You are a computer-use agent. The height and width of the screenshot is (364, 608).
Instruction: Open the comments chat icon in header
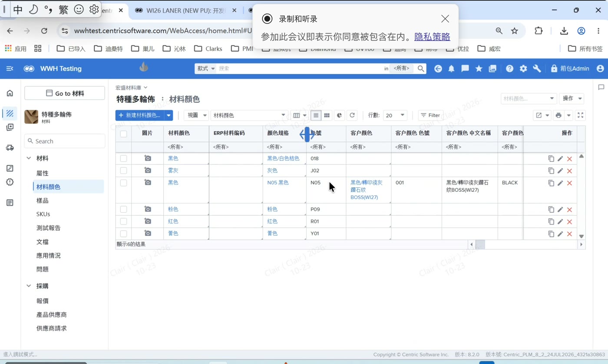pyautogui.click(x=465, y=69)
